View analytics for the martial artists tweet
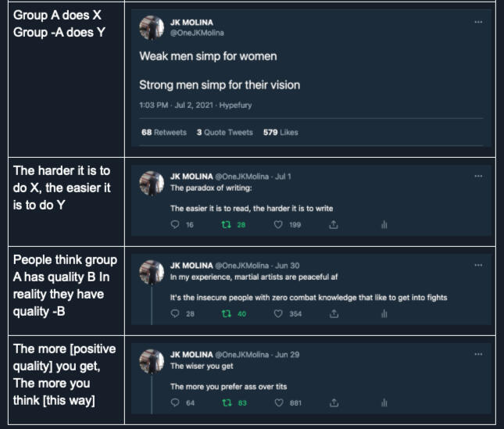Screen dimensions: 504x429 point(384,314)
